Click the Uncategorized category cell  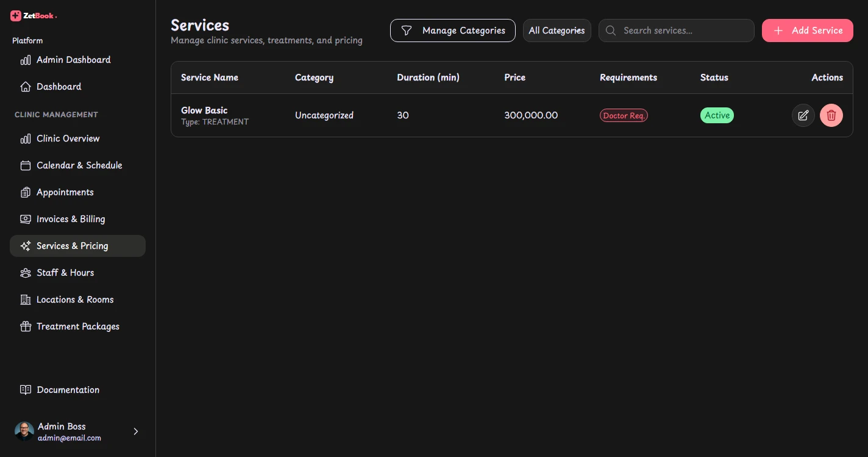tap(324, 115)
